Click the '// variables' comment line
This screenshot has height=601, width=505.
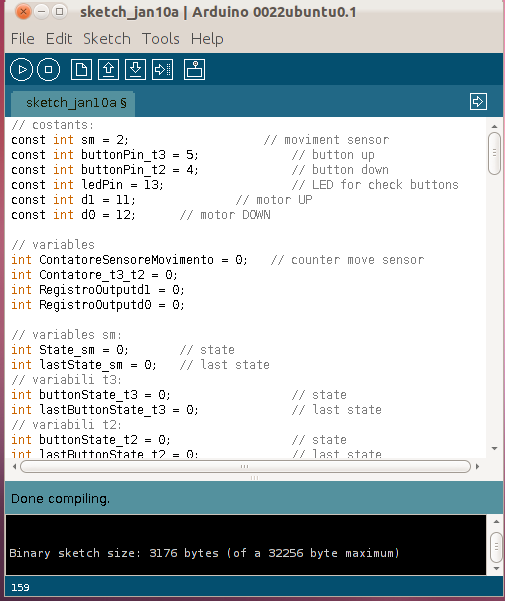[x=53, y=245]
